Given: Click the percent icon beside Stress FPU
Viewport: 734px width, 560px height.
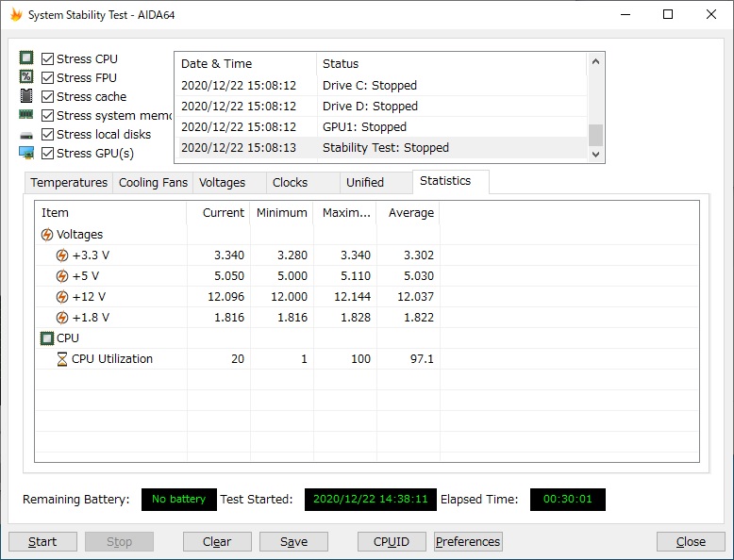Looking at the screenshot, I should [26, 77].
